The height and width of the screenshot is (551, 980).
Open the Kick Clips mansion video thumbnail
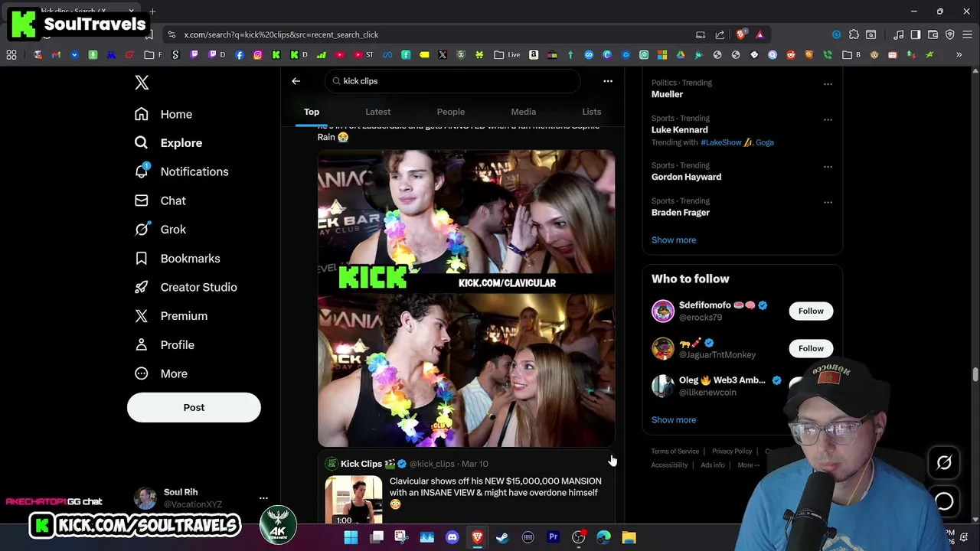pyautogui.click(x=354, y=500)
